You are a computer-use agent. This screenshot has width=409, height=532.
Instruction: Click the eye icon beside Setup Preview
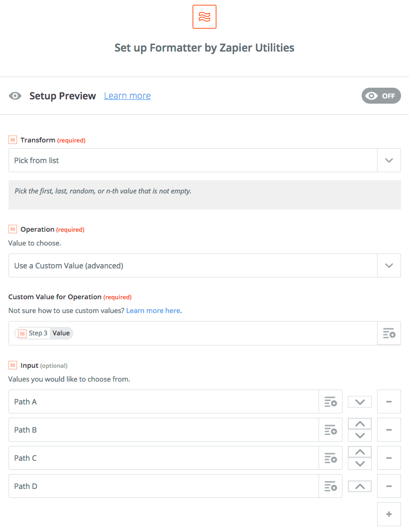point(15,96)
